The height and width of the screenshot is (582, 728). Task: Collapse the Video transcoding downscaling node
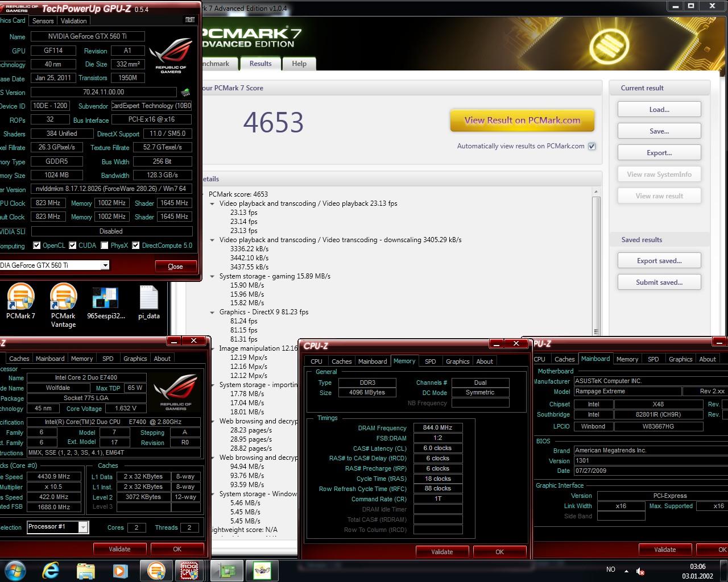click(212, 240)
